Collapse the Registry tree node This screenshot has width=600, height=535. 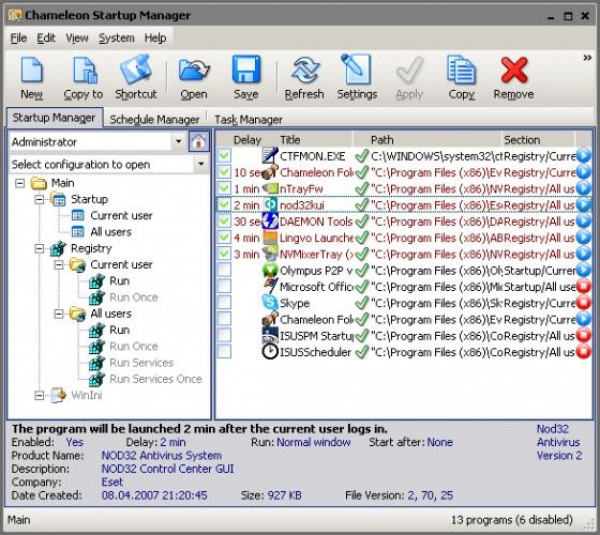tap(39, 248)
